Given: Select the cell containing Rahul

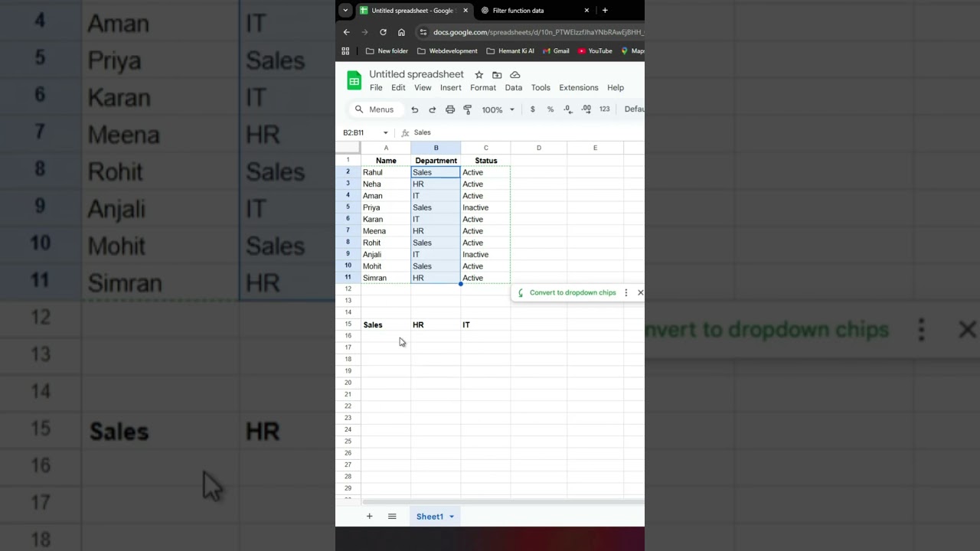Looking at the screenshot, I should [386, 172].
